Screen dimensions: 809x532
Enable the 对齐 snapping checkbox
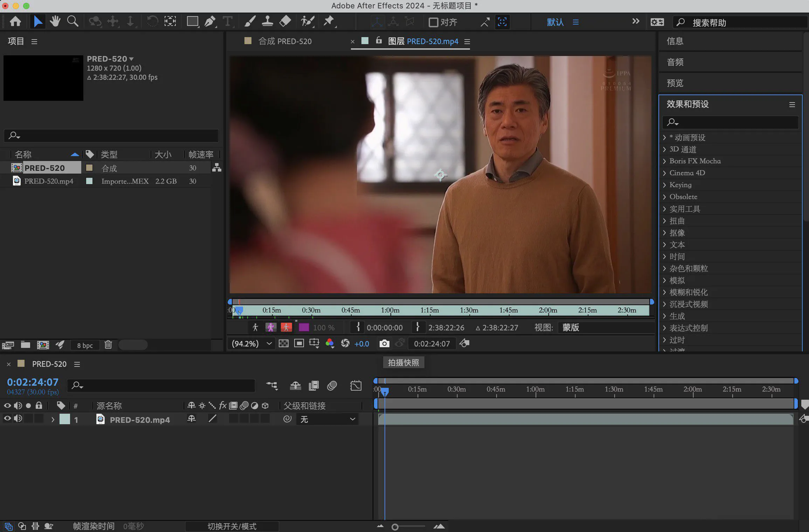pos(434,22)
